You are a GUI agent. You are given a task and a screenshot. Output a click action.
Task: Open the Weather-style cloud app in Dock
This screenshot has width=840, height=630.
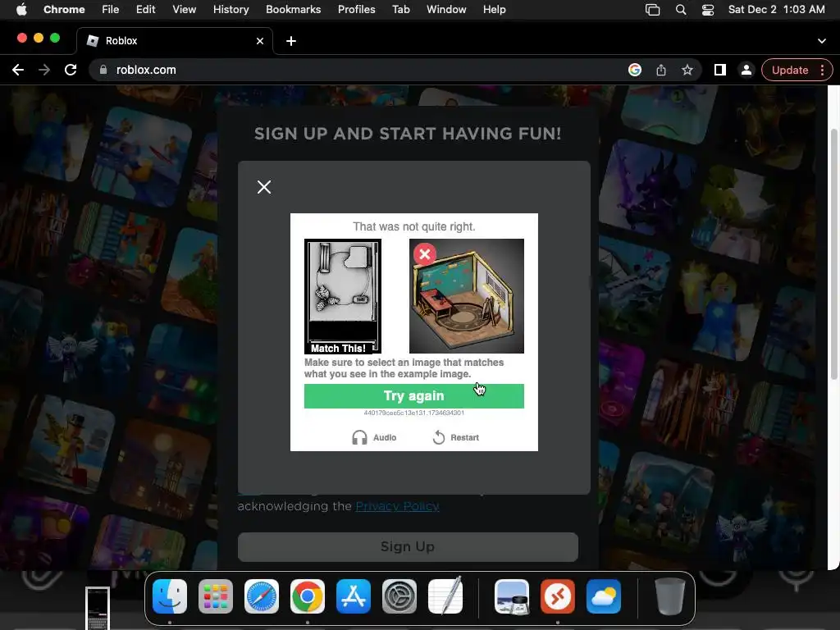click(x=604, y=596)
